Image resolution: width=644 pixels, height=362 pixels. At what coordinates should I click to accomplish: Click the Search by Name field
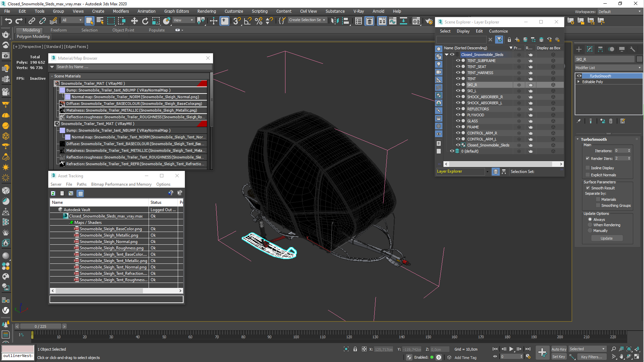[x=133, y=67]
